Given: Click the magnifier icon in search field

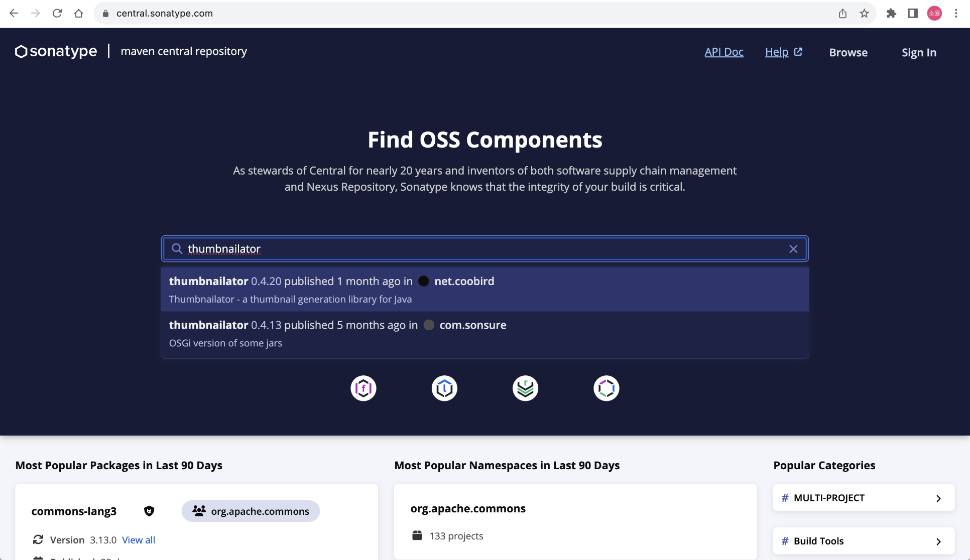Looking at the screenshot, I should (177, 249).
